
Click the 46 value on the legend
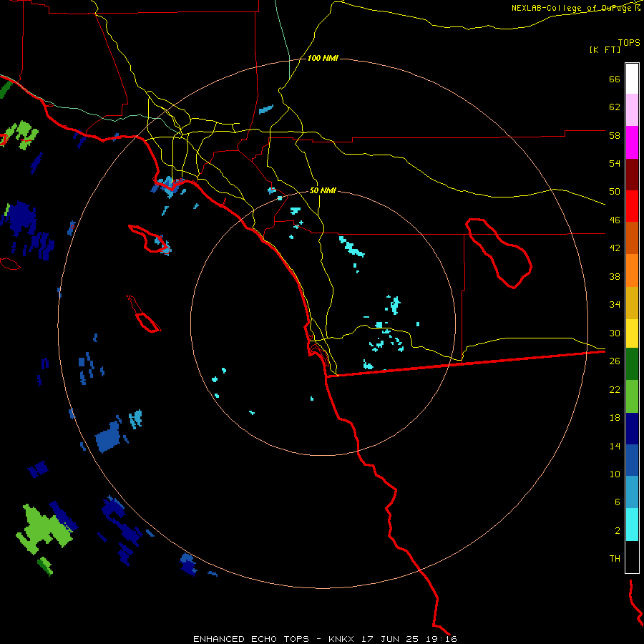pos(615,220)
